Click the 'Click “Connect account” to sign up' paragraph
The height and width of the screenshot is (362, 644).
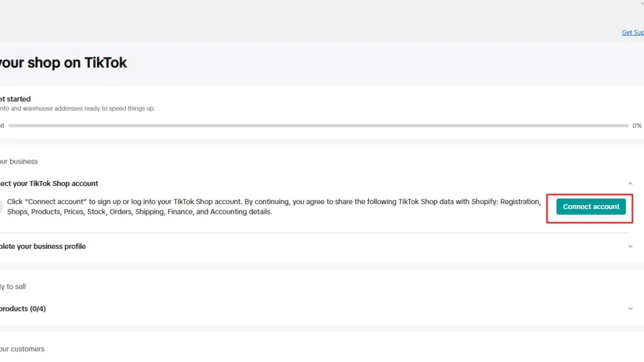[274, 206]
